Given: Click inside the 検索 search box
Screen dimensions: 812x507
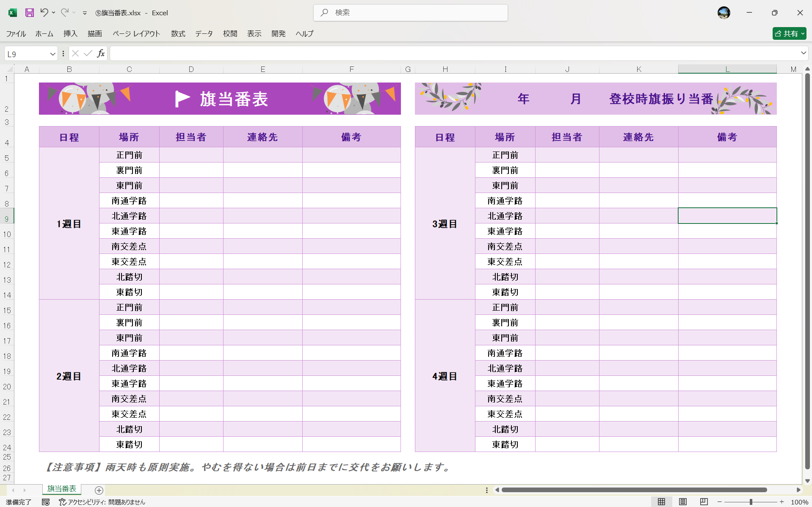Looking at the screenshot, I should tap(410, 13).
